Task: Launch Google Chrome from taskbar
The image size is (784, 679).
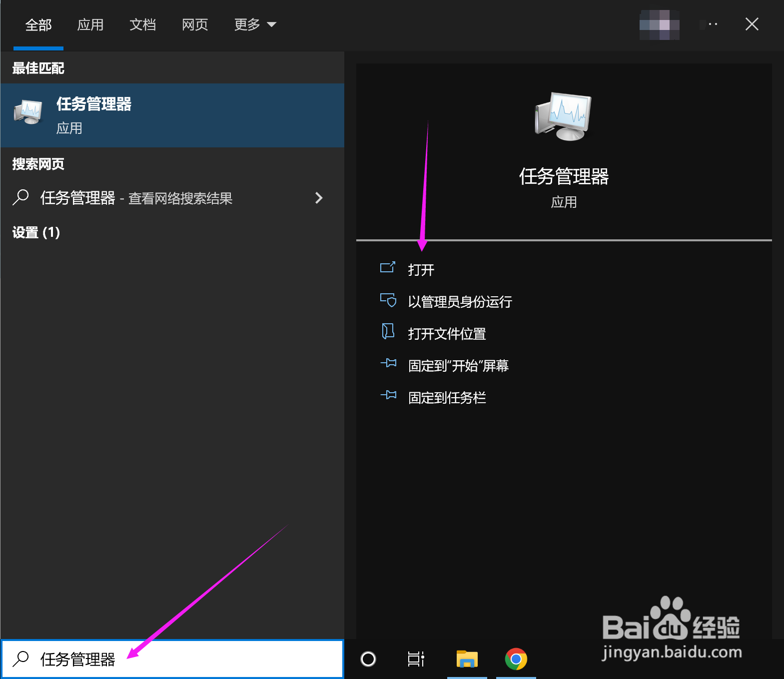Action: point(516,659)
